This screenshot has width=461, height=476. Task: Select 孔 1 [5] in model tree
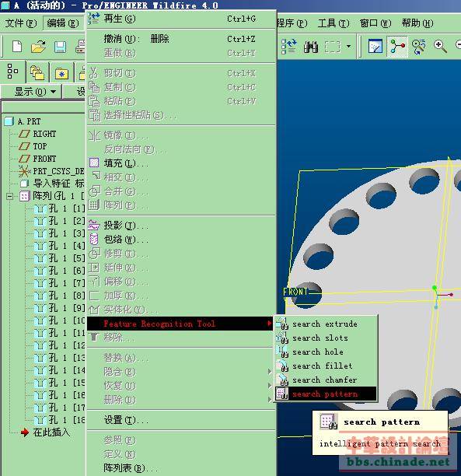click(x=60, y=258)
